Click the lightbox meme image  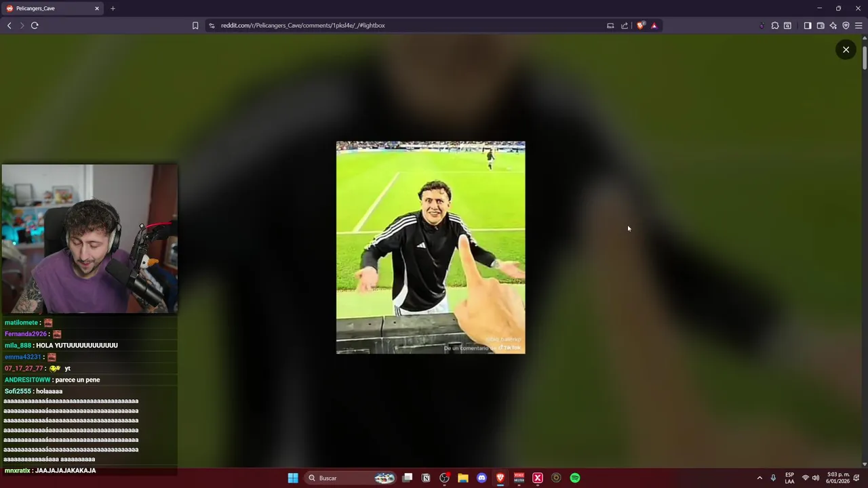click(431, 247)
